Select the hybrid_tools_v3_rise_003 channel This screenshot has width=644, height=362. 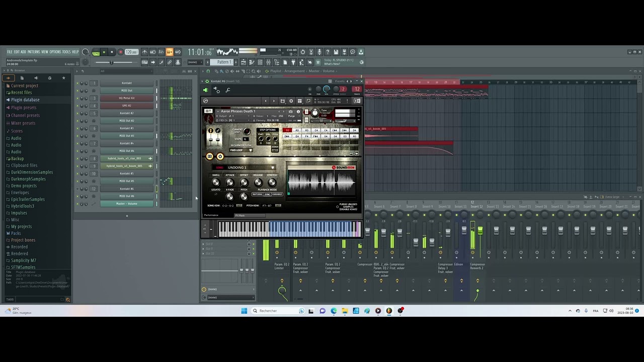(127, 158)
